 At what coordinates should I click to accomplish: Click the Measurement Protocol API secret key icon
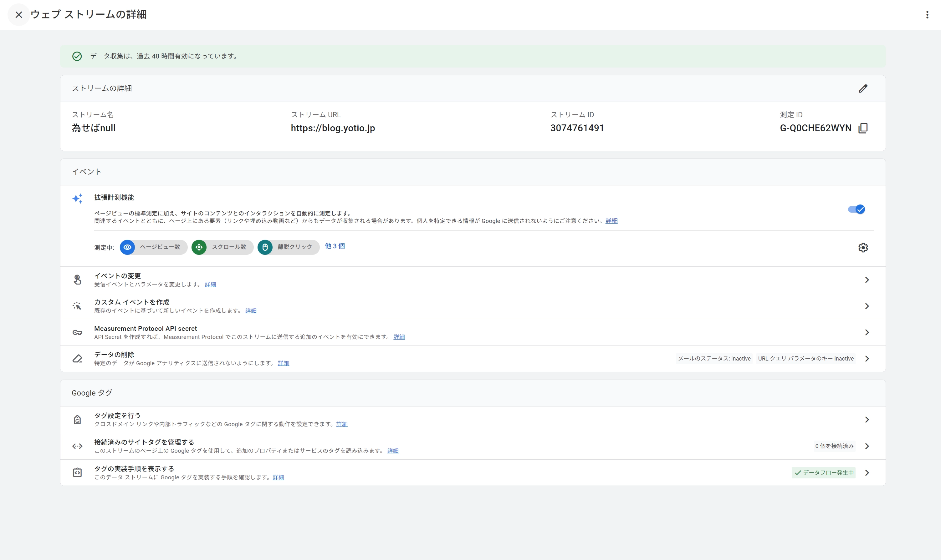point(77,332)
